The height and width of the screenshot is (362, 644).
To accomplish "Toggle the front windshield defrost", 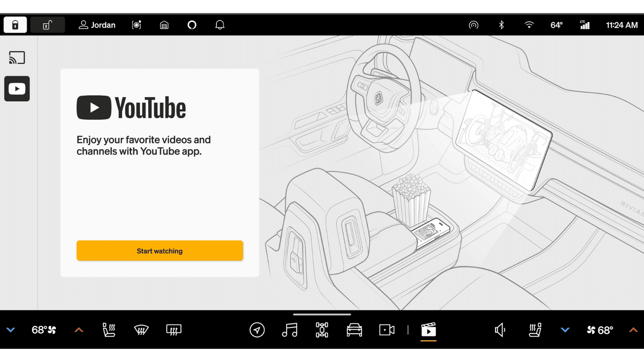I will pyautogui.click(x=141, y=330).
